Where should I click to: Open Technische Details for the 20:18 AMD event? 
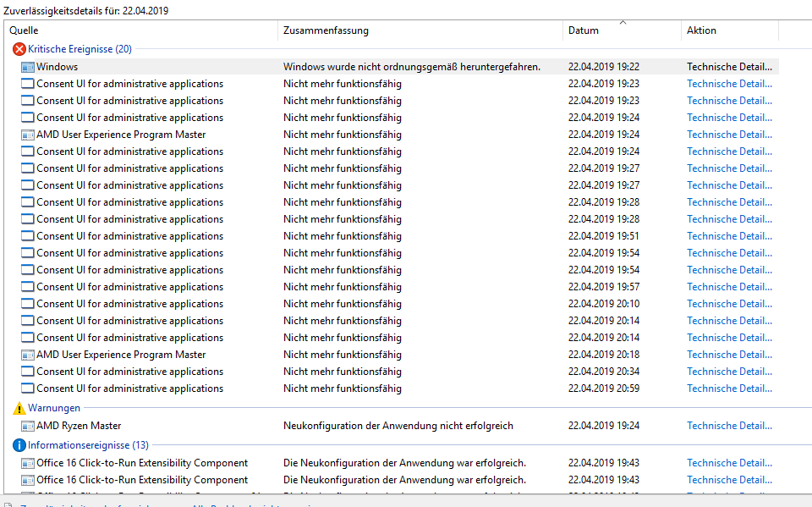point(729,355)
